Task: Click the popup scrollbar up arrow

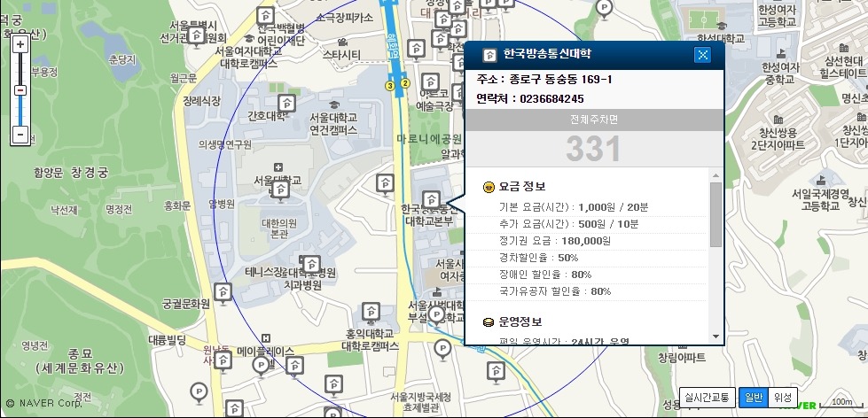Action: (x=716, y=176)
